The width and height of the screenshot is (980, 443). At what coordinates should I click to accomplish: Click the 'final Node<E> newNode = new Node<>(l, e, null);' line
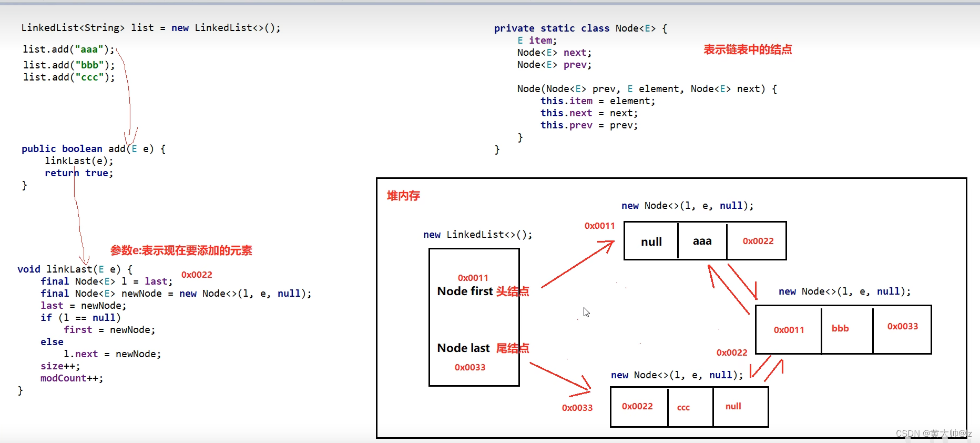point(176,294)
